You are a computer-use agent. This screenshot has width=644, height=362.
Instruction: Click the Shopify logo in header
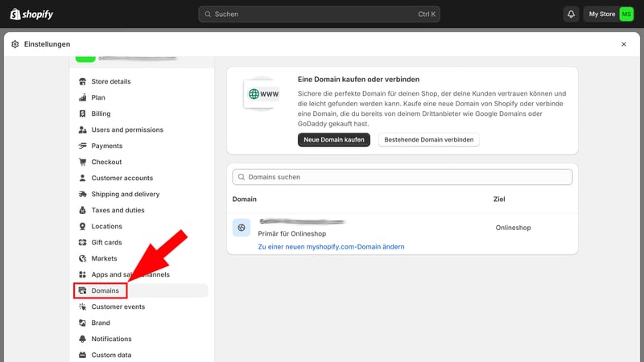[31, 14]
